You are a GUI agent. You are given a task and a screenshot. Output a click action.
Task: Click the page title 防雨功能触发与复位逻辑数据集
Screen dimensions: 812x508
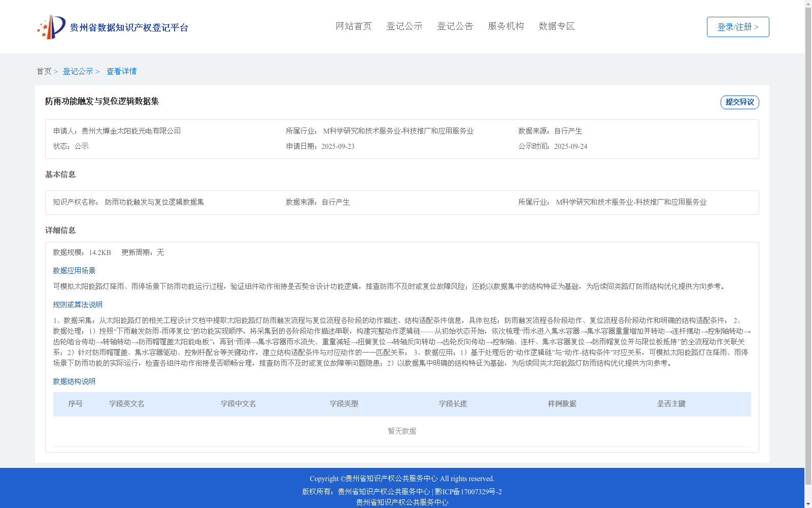point(102,101)
